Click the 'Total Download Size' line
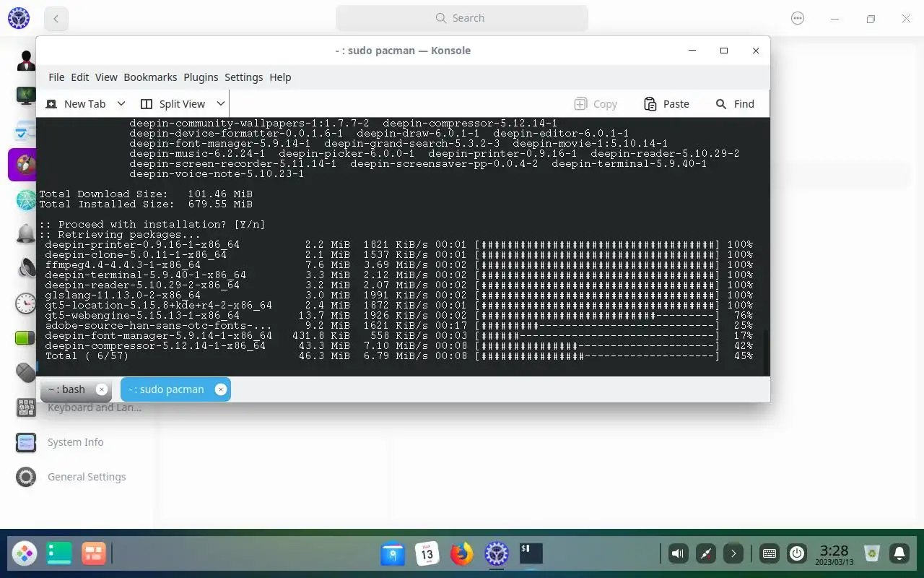 pyautogui.click(x=146, y=194)
